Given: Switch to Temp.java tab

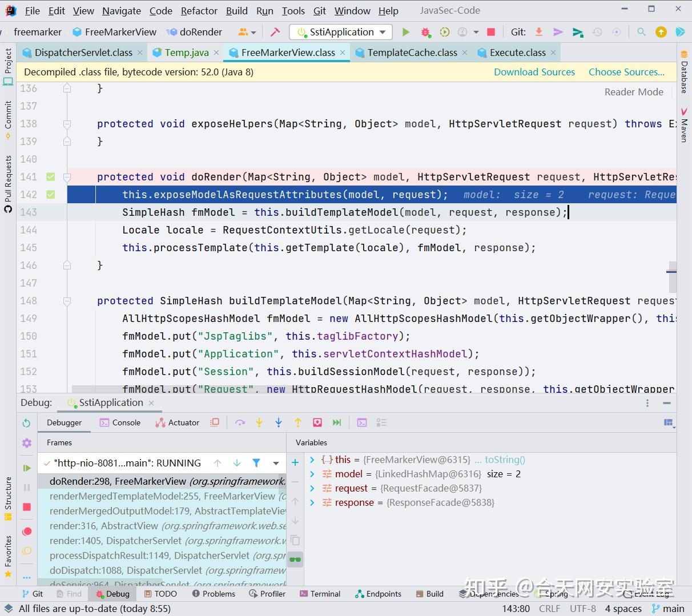Looking at the screenshot, I should click(x=186, y=53).
